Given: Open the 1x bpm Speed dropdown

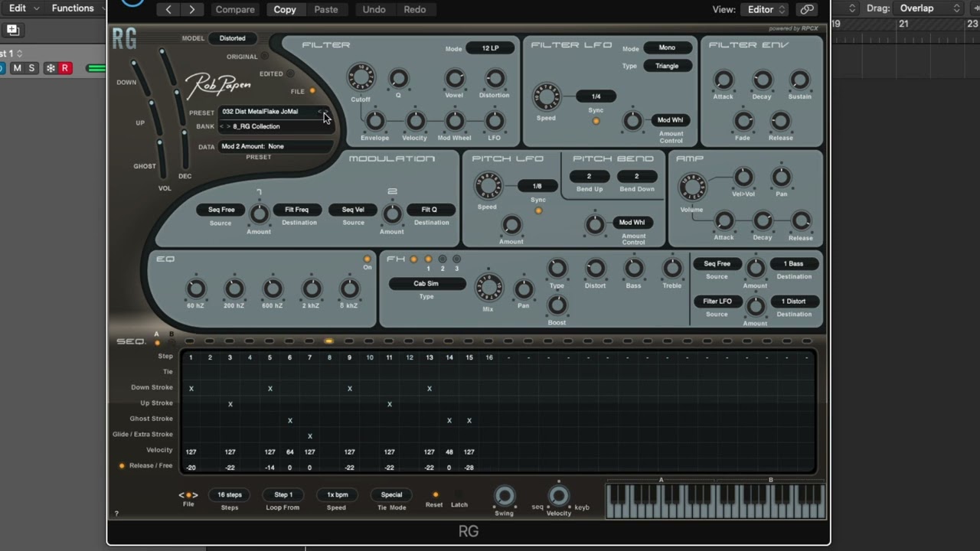Looking at the screenshot, I should [x=338, y=495].
